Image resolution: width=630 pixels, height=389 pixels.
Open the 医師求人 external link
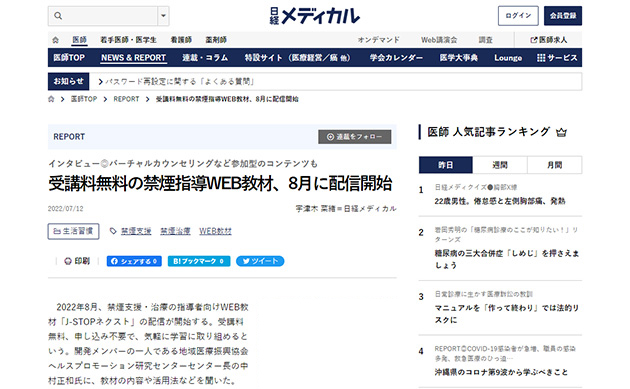[x=548, y=40]
